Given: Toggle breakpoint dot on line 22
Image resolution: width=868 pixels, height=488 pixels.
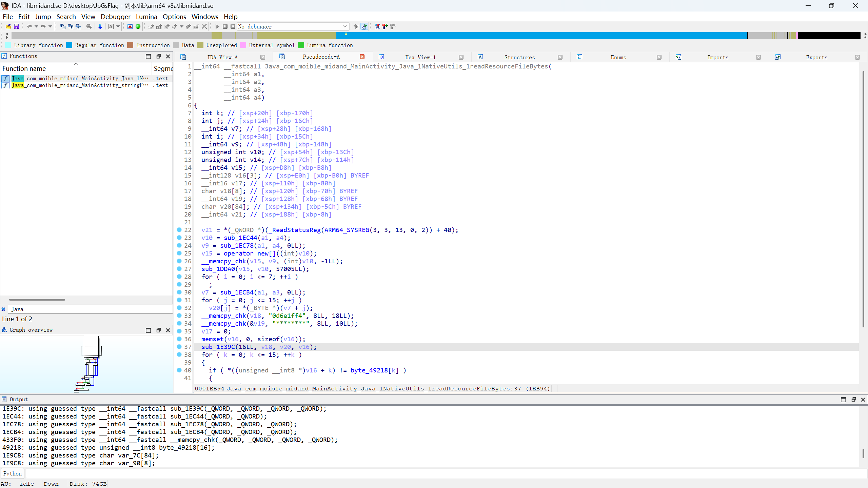Looking at the screenshot, I should point(179,230).
